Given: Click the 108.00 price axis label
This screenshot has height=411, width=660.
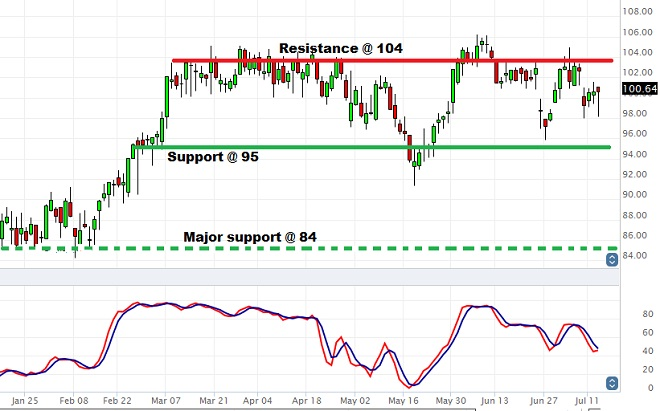Looking at the screenshot, I should [638, 11].
